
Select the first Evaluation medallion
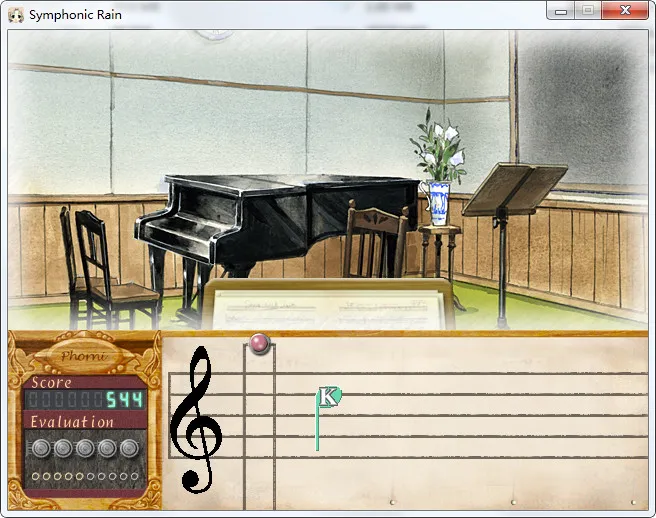click(41, 448)
